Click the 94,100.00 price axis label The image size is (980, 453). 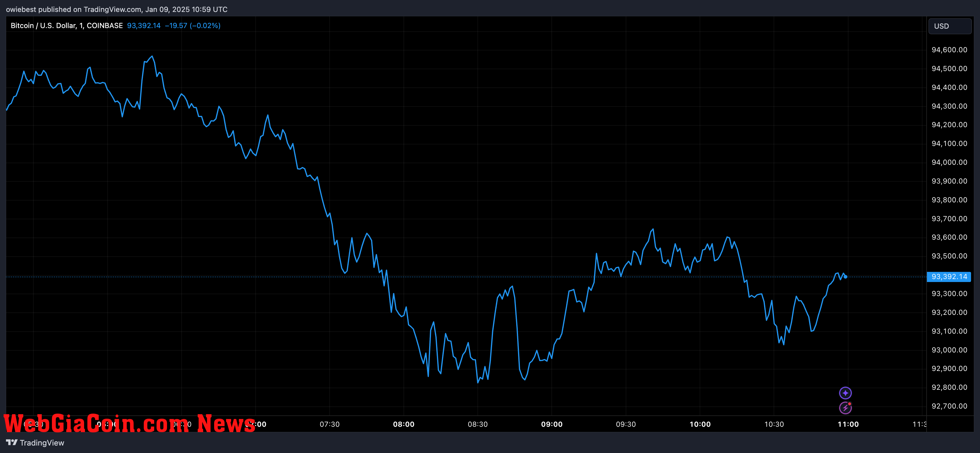click(x=949, y=144)
